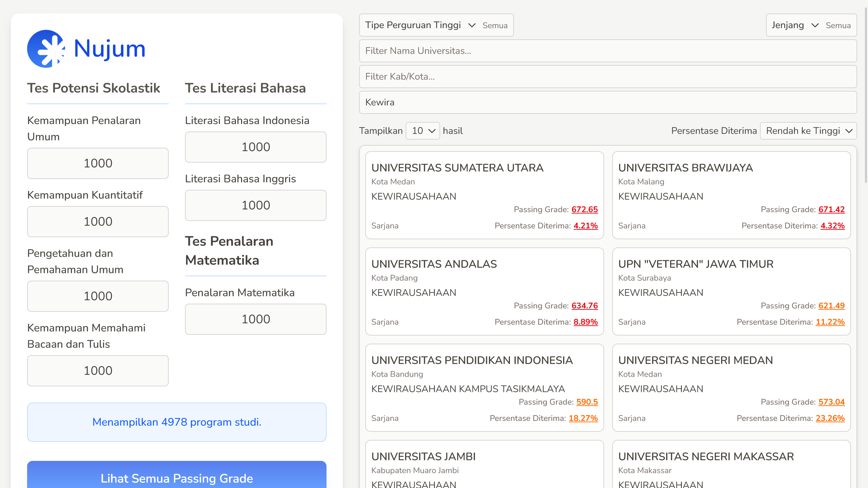
Task: Open the Universitas Pendidikan Indonesia card
Action: click(x=485, y=388)
